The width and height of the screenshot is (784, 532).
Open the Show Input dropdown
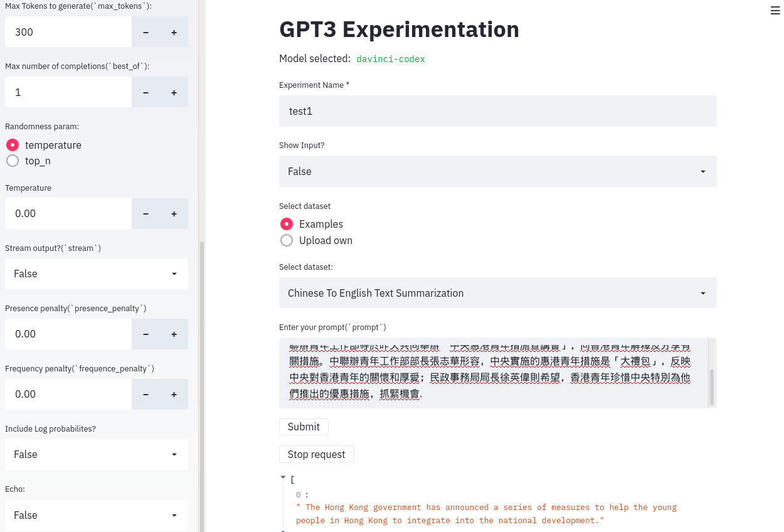coord(498,171)
